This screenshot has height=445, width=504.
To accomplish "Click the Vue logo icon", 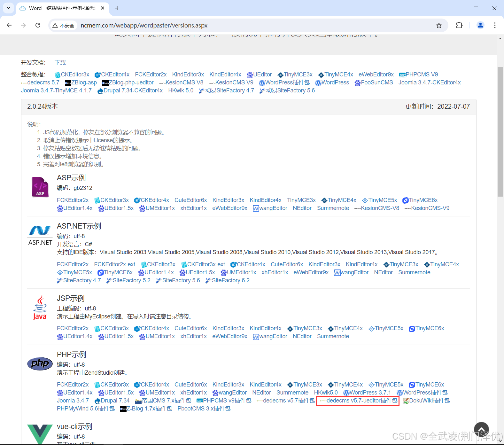I will coord(40,434).
